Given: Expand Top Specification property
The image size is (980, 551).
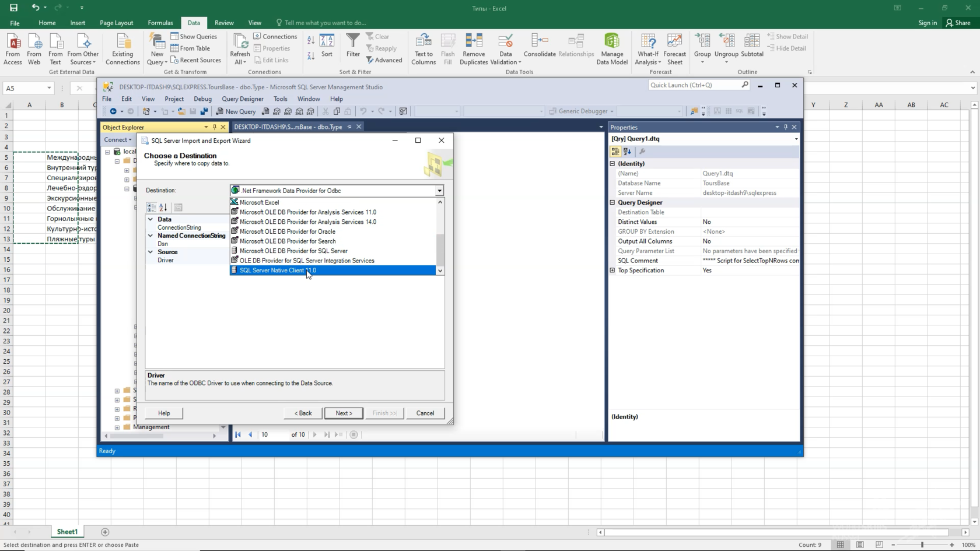Looking at the screenshot, I should (x=612, y=271).
